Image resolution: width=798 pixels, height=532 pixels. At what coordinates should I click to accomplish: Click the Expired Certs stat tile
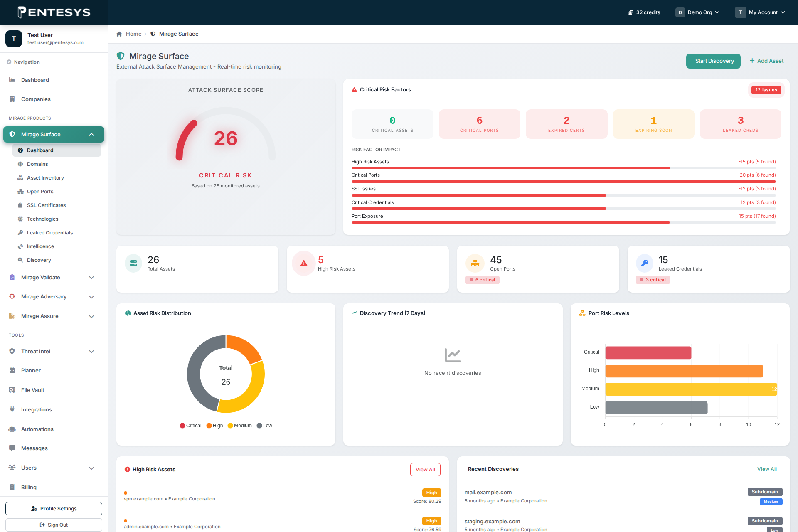(x=566, y=124)
